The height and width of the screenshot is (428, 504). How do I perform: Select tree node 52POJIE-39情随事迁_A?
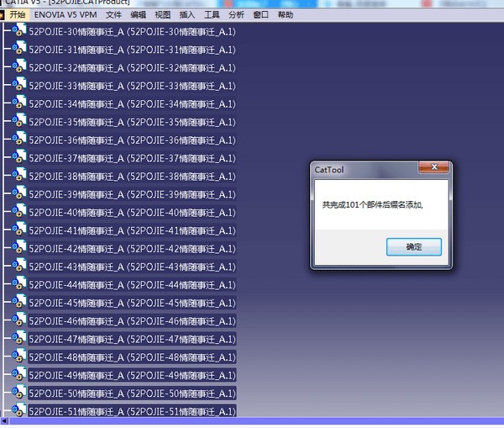tap(132, 194)
